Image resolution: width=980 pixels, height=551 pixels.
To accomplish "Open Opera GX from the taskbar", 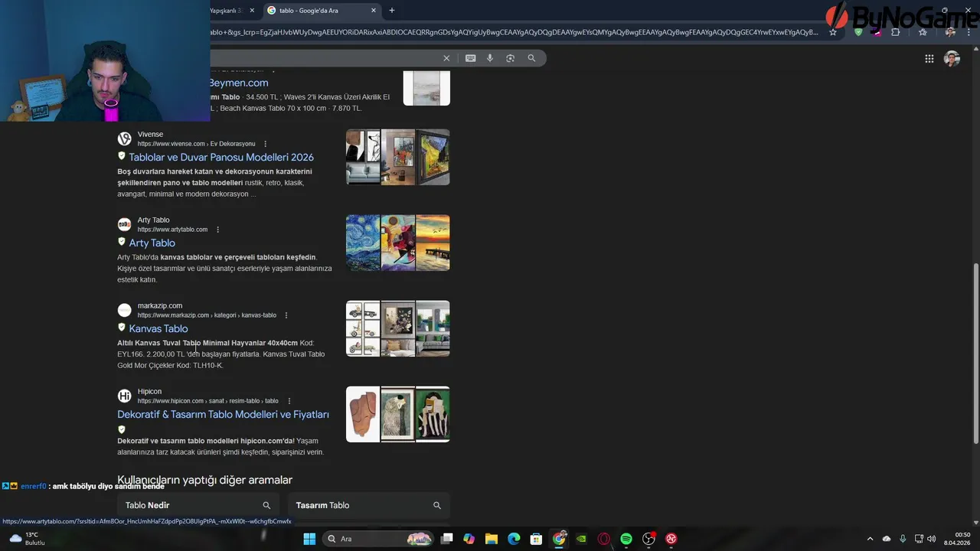I will (604, 539).
